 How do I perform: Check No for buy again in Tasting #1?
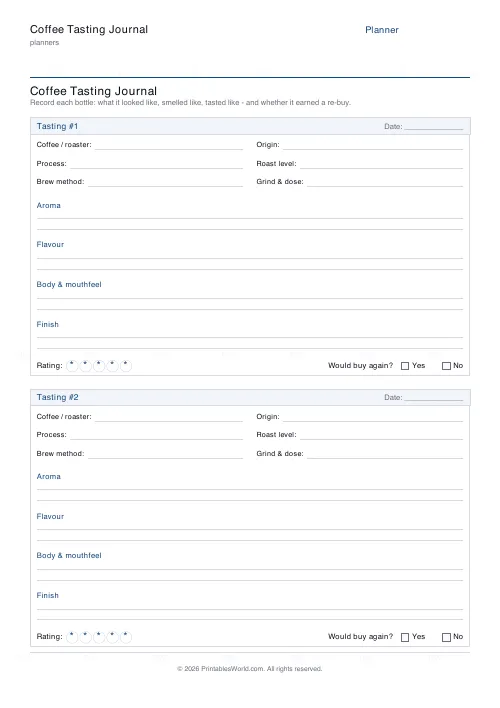click(x=446, y=366)
